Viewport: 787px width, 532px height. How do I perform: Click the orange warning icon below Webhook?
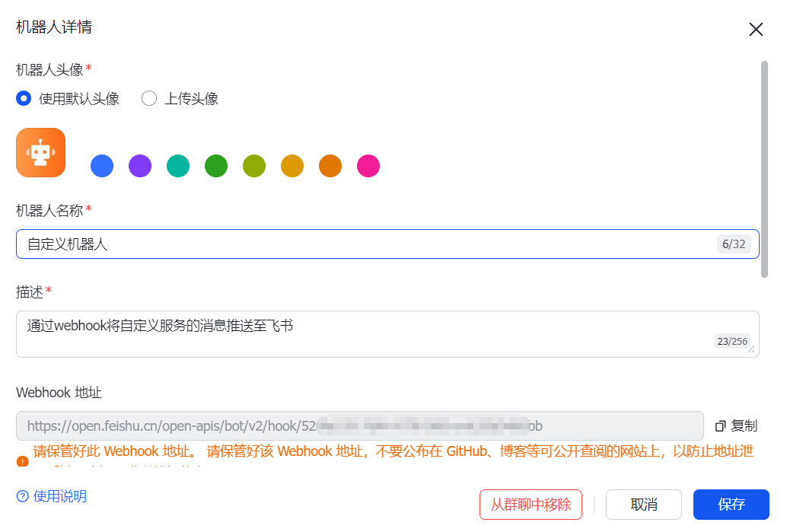[x=23, y=461]
